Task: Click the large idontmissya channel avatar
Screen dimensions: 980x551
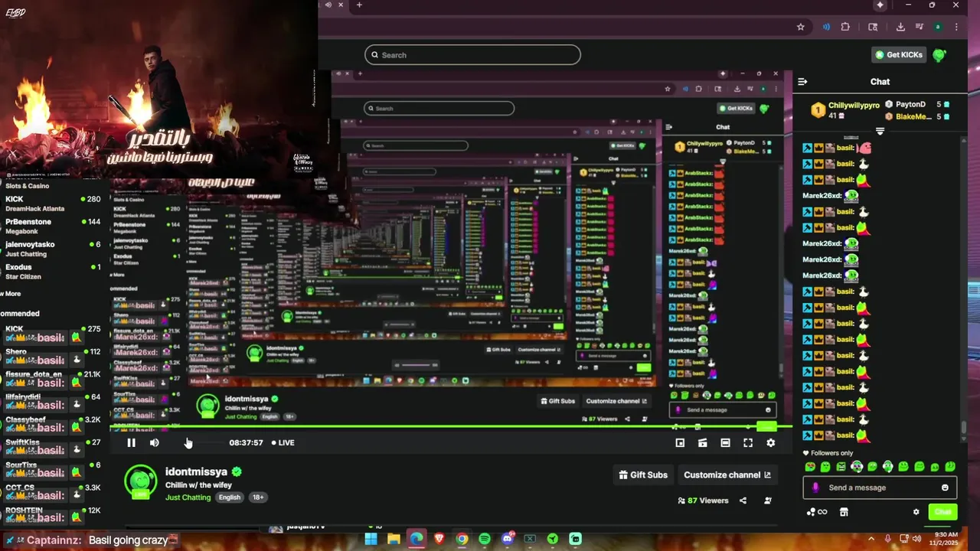Action: coord(141,482)
